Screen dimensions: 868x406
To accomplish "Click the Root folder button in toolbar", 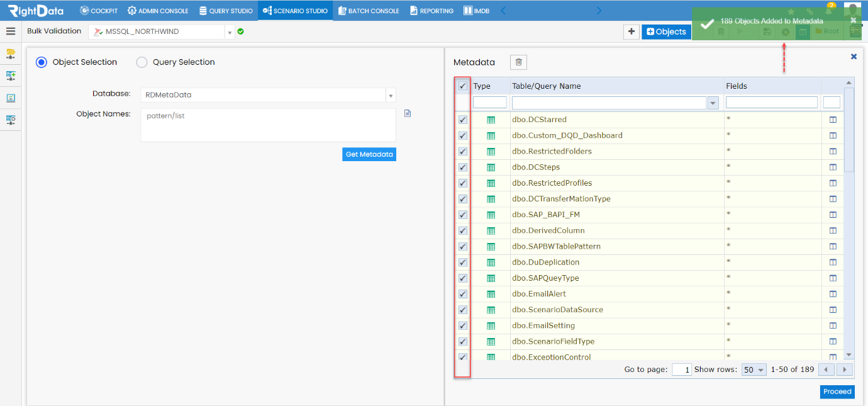I will [x=826, y=31].
